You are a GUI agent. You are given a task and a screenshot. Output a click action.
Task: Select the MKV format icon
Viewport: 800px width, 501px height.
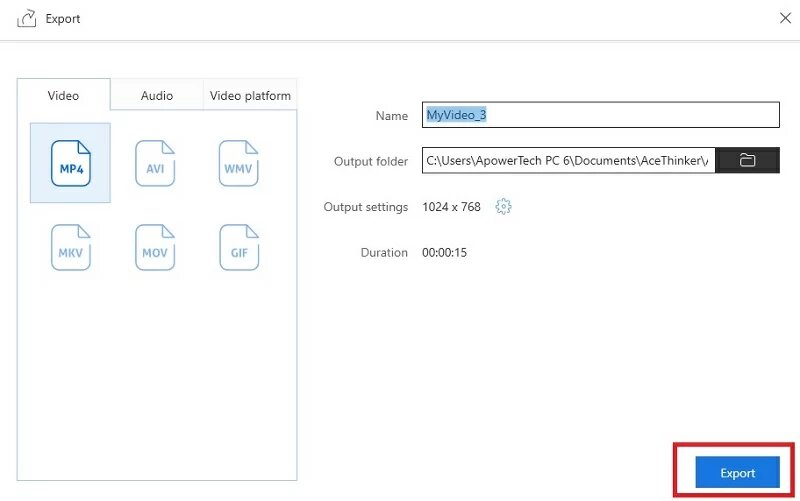[x=71, y=247]
